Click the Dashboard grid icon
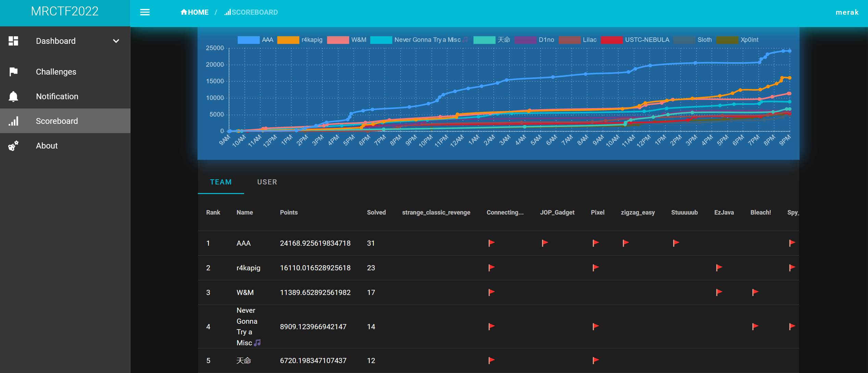Viewport: 868px width, 373px height. pyautogui.click(x=13, y=41)
